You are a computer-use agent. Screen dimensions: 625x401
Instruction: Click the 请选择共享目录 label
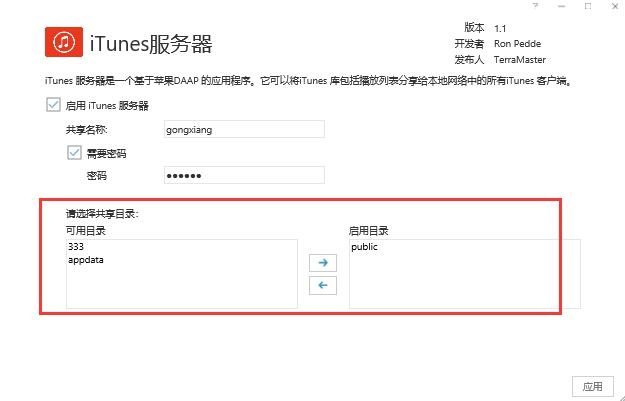click(x=102, y=214)
